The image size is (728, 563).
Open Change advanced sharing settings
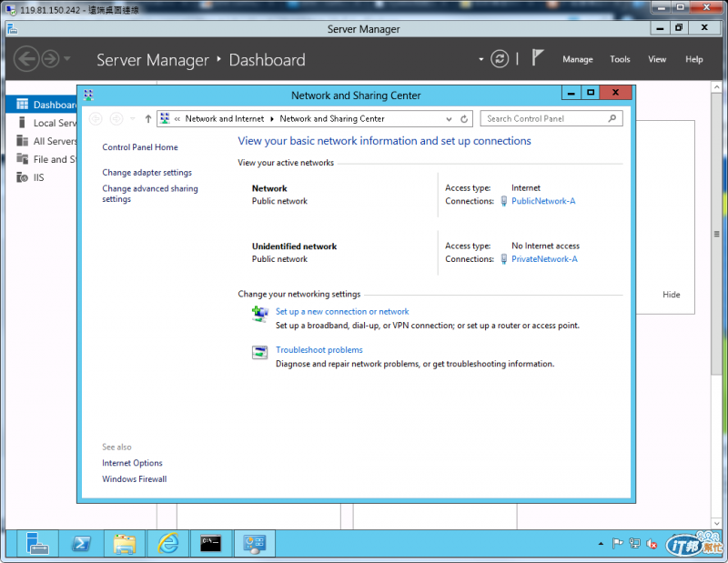pos(150,194)
